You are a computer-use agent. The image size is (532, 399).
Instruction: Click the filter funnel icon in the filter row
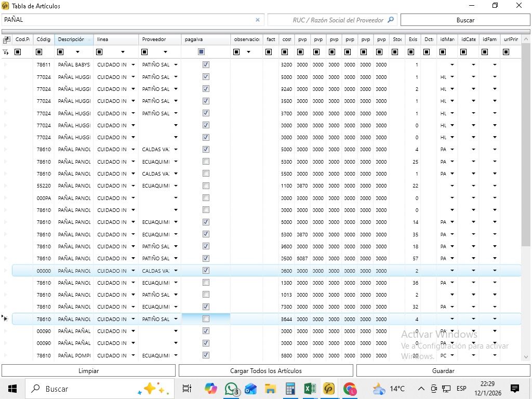(6, 52)
